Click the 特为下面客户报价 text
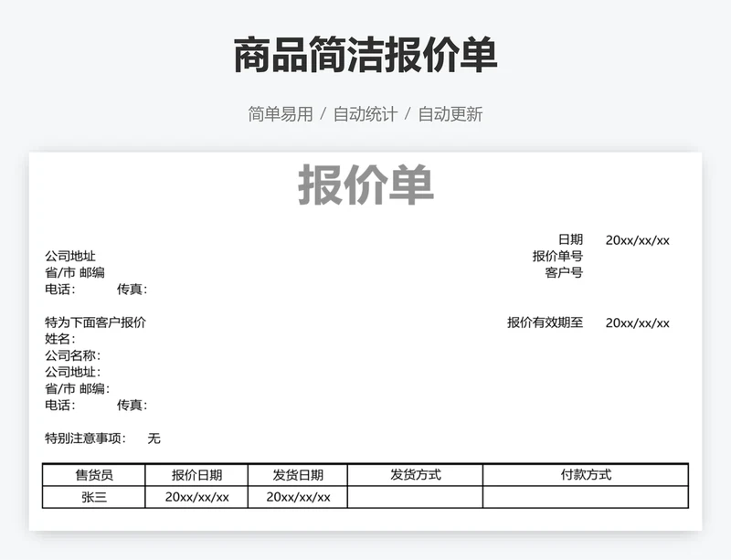Viewport: 731px width, 560px height. click(95, 322)
